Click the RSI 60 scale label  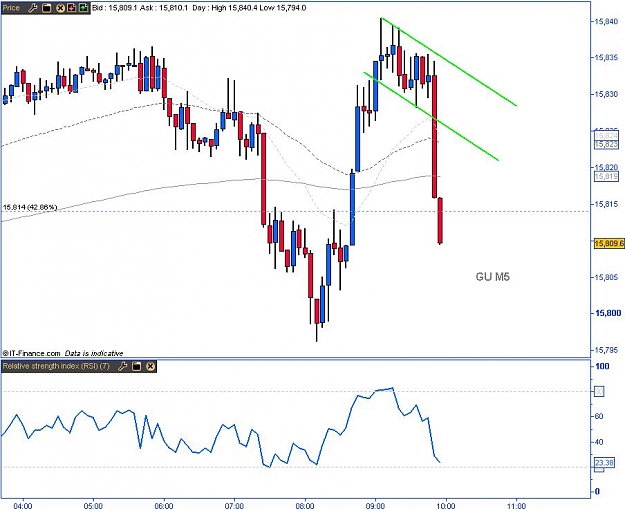click(599, 417)
